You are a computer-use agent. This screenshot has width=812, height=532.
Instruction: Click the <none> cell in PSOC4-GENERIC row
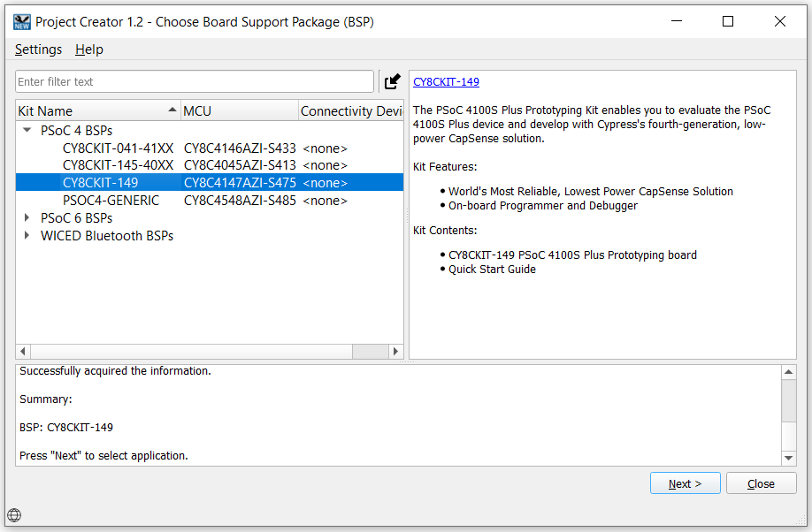(x=325, y=201)
